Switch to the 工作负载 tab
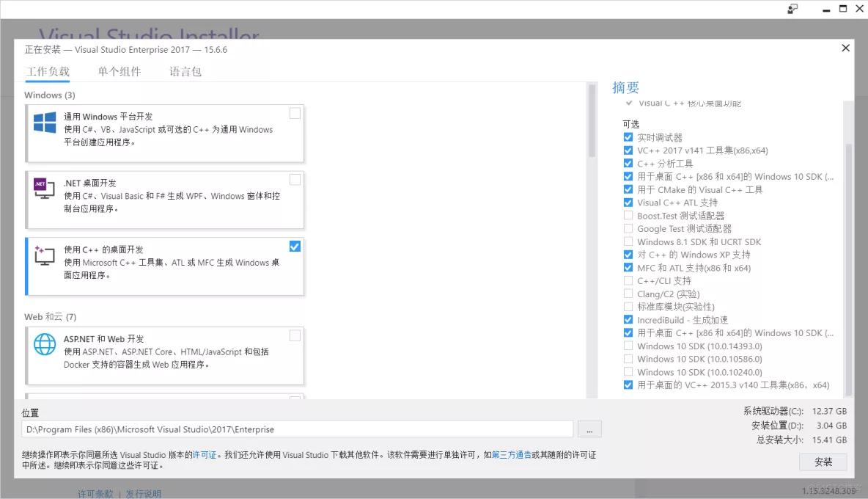This screenshot has height=499, width=868. click(x=48, y=71)
